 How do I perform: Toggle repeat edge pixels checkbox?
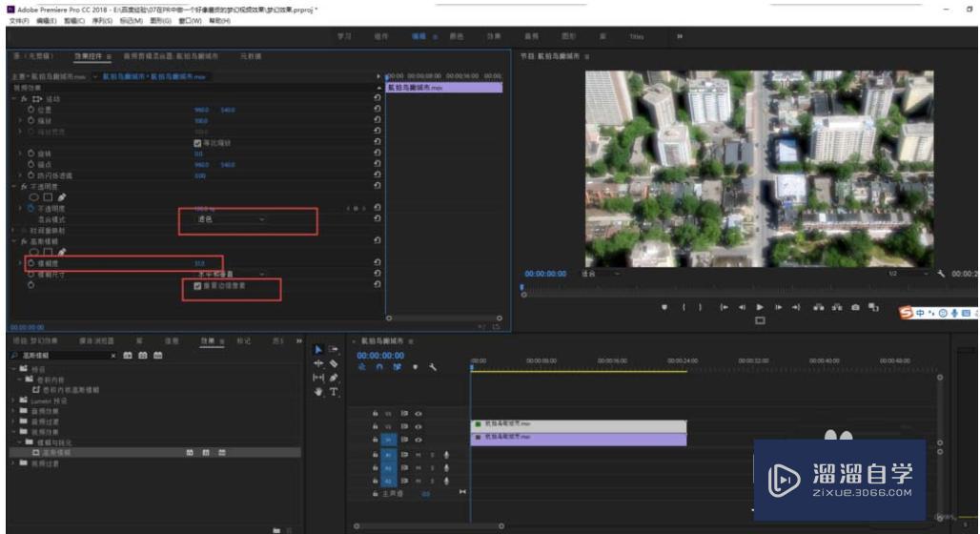coord(197,286)
